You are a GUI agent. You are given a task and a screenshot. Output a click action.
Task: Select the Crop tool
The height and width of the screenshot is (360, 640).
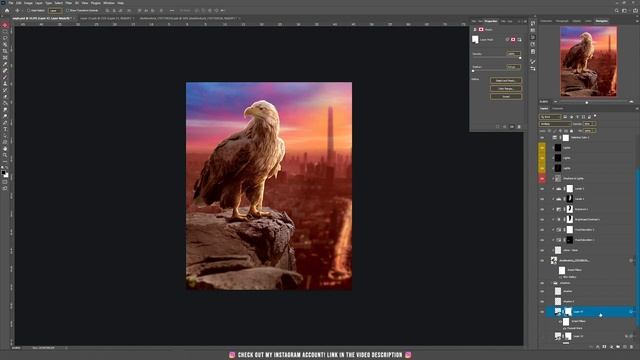point(5,51)
